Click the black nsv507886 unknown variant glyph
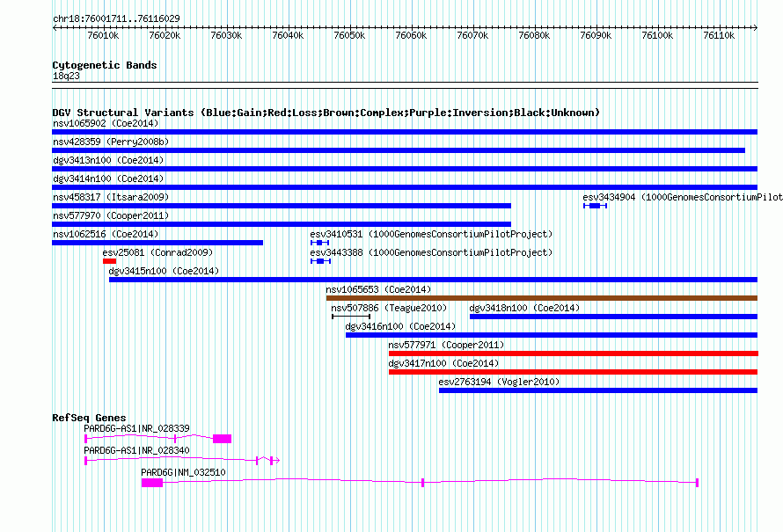Image resolution: width=783 pixels, height=532 pixels. 351,317
